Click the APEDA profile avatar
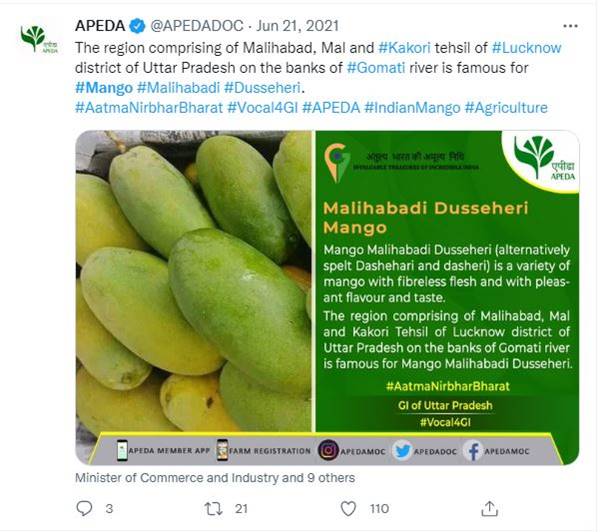 click(33, 39)
